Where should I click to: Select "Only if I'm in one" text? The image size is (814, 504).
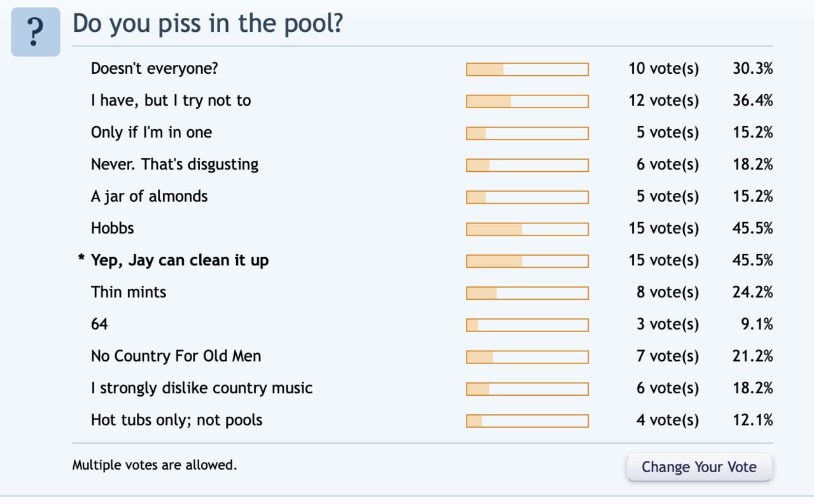pos(151,132)
